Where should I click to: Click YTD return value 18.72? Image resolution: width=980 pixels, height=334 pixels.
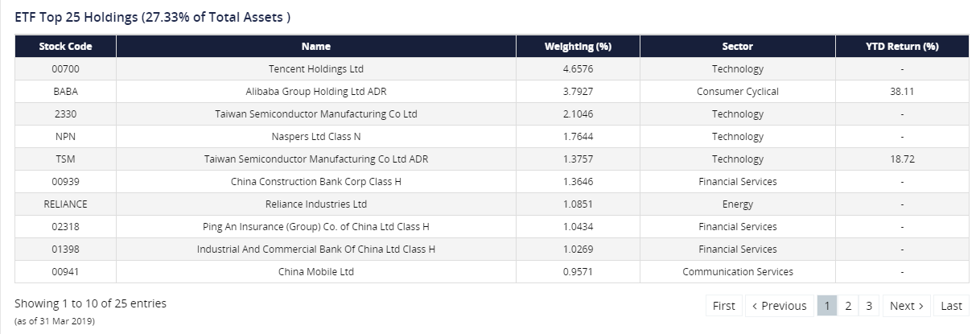(x=902, y=159)
